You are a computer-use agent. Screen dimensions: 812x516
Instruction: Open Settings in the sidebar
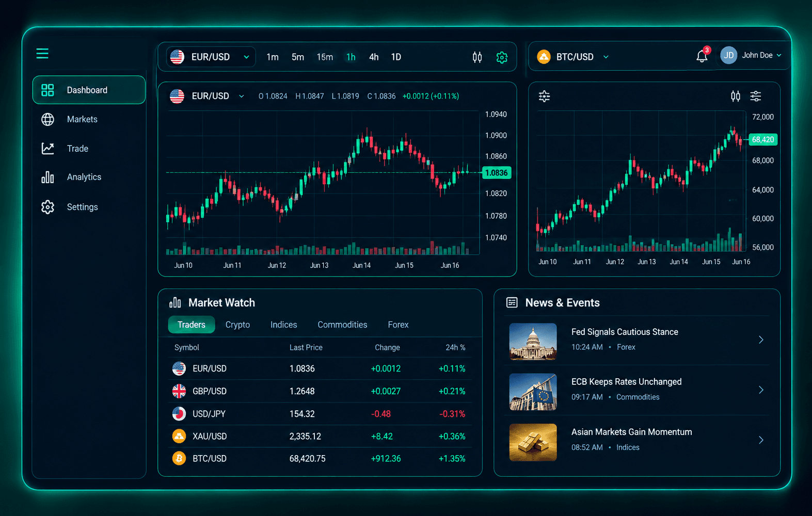pos(89,207)
